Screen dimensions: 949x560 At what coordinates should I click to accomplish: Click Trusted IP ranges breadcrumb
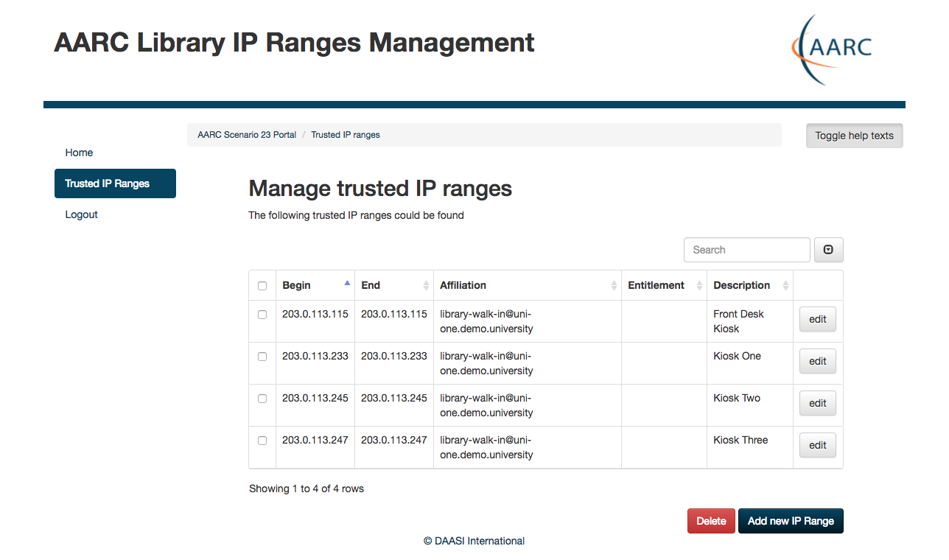click(x=346, y=135)
